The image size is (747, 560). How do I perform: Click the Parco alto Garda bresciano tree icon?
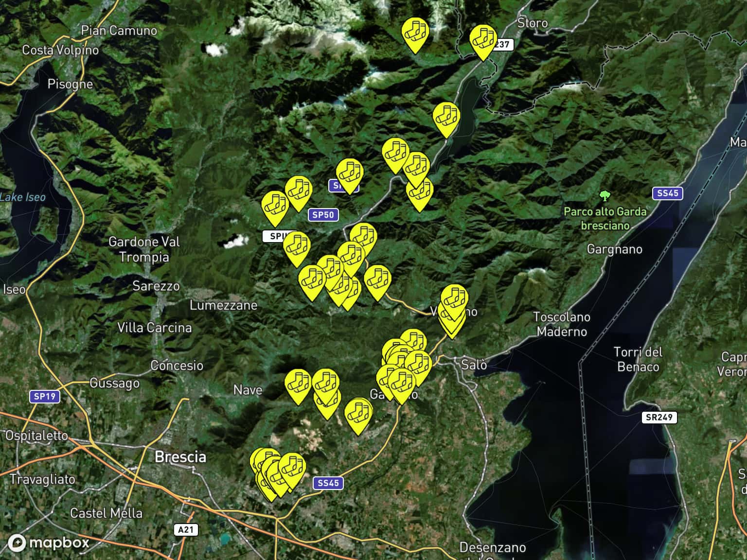(605, 196)
